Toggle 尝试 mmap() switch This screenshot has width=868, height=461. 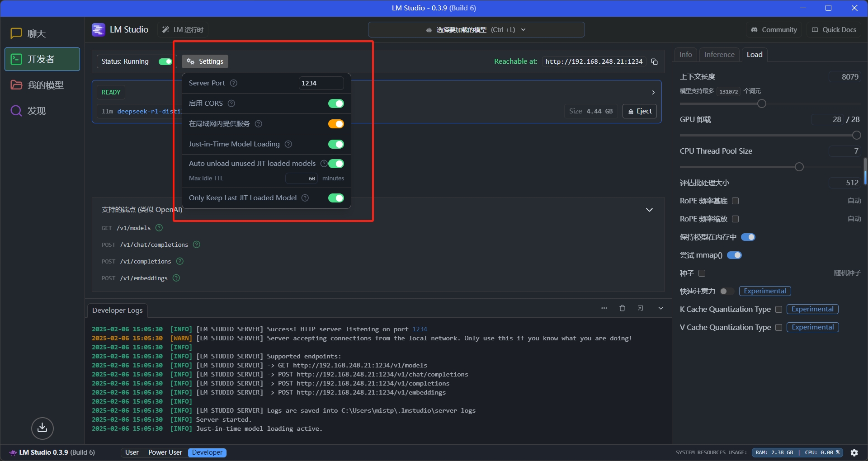click(x=734, y=255)
